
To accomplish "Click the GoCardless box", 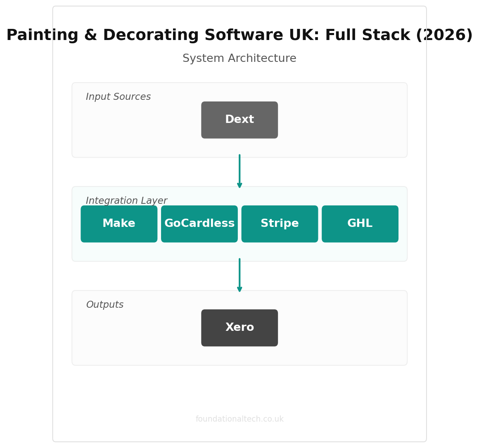I will click(x=199, y=224).
